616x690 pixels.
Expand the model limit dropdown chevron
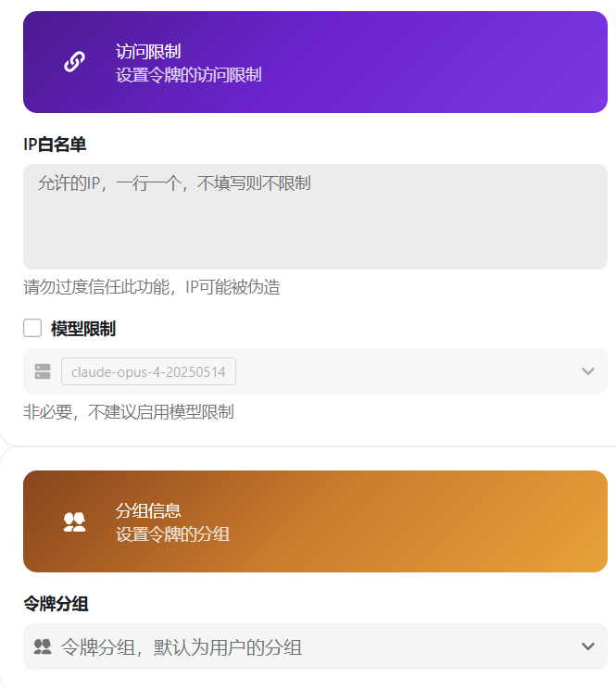588,371
